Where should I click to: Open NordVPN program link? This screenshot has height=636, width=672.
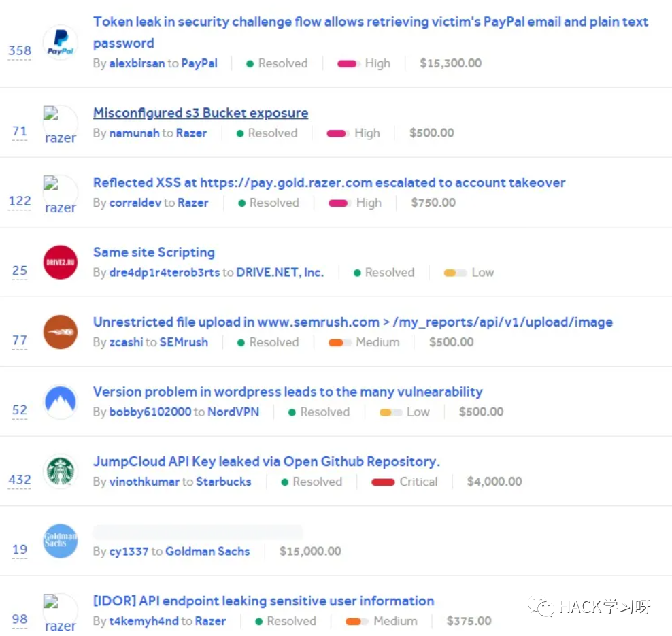click(x=233, y=412)
